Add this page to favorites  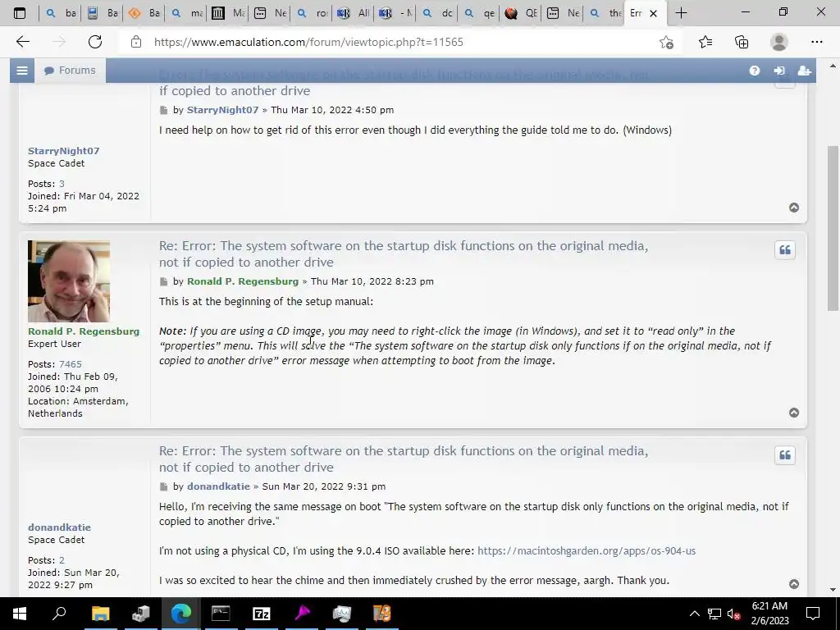point(666,42)
